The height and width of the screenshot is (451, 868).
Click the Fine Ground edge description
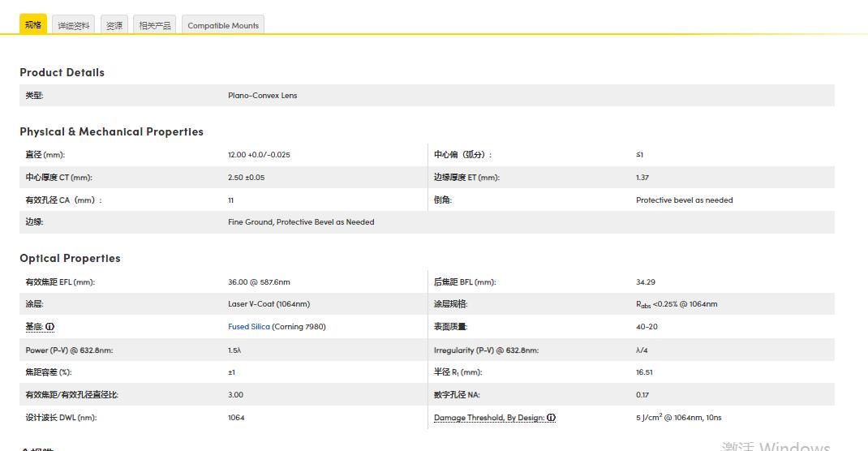tap(301, 222)
